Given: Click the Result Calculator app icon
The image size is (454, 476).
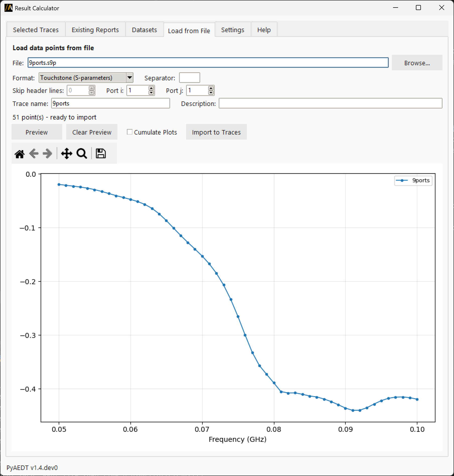Looking at the screenshot, I should [x=9, y=8].
